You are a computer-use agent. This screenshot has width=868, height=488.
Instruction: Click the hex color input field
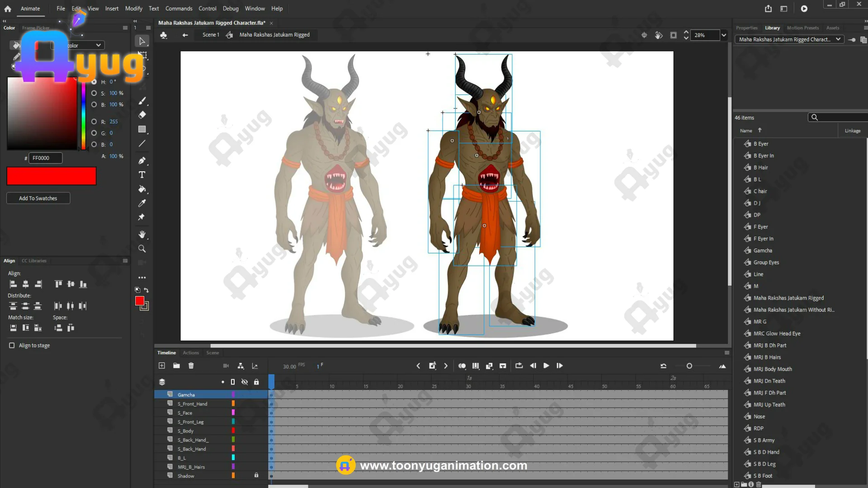coord(45,158)
